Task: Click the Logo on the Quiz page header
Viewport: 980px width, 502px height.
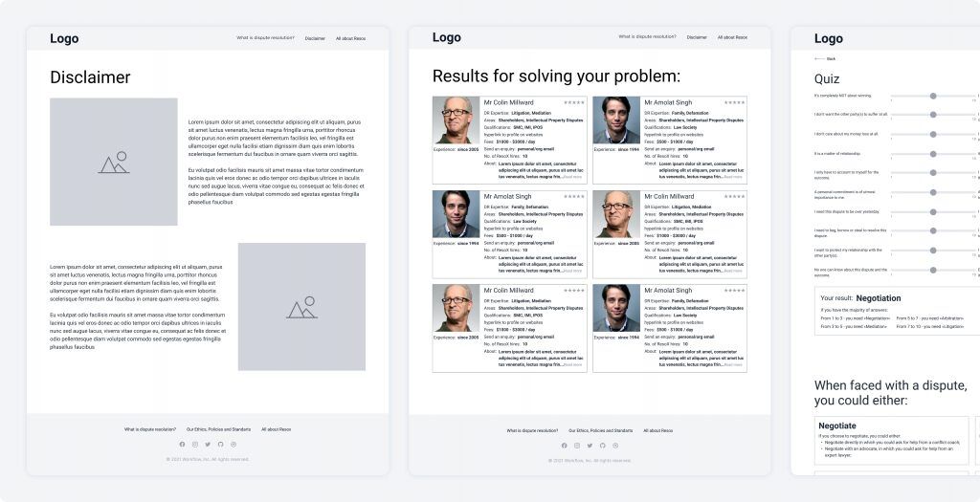Action: [829, 38]
